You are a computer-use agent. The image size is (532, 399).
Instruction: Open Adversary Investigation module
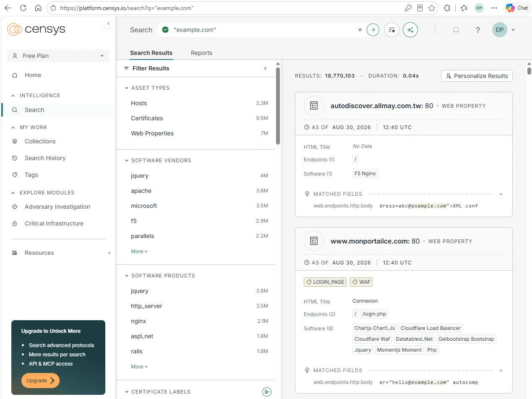click(58, 207)
